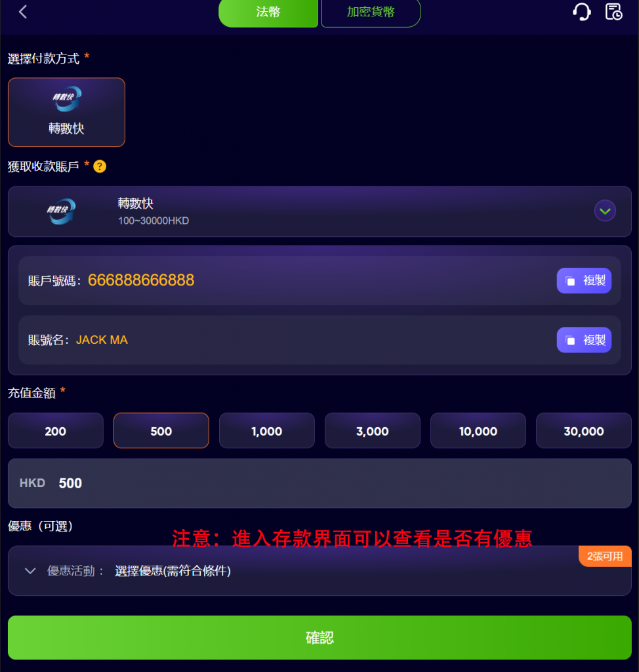Open customer service headset icon
The width and height of the screenshot is (639, 672).
click(581, 12)
